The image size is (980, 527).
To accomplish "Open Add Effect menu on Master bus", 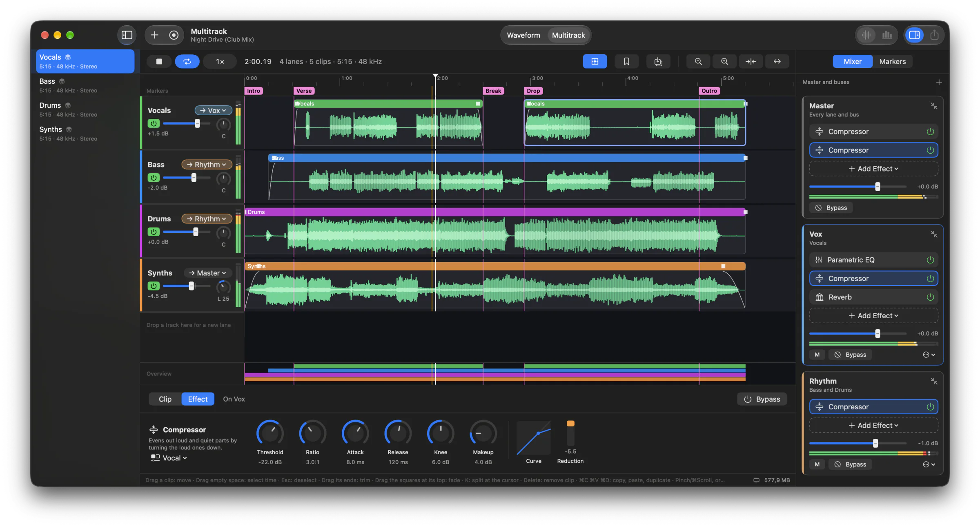I will pos(873,169).
